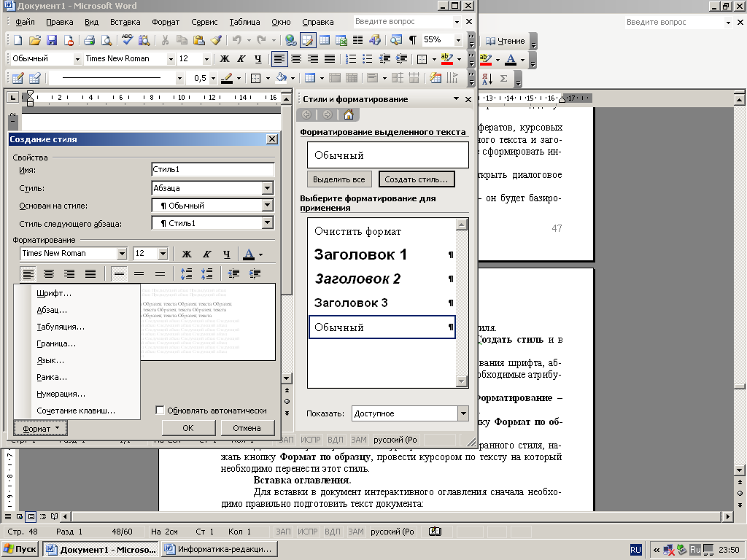Click the Формат button in dialog

tap(41, 429)
